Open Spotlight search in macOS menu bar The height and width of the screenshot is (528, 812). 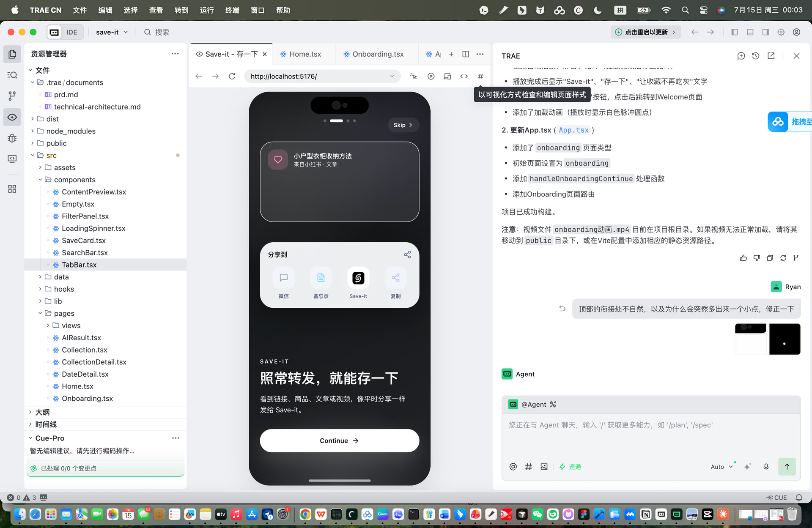pyautogui.click(x=686, y=10)
